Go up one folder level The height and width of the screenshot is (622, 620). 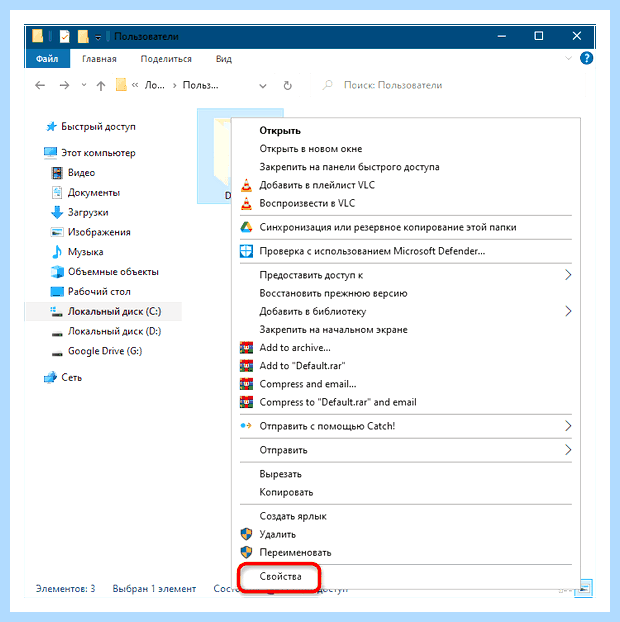(101, 85)
